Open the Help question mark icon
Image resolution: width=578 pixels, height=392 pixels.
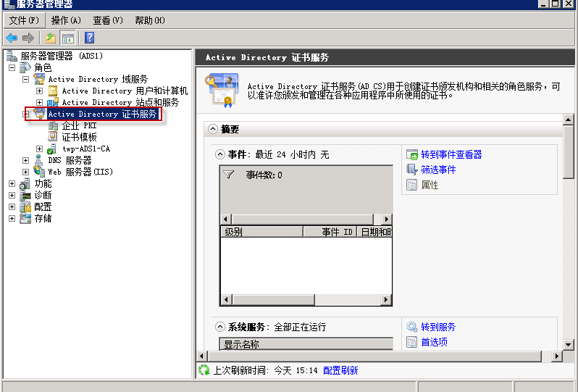(90, 38)
